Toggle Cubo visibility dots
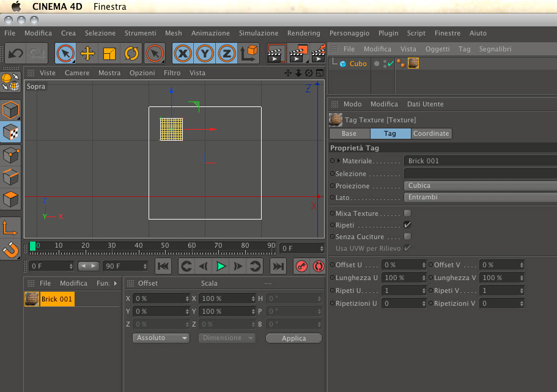Viewport: 557px width, 392px height. pyautogui.click(x=385, y=64)
